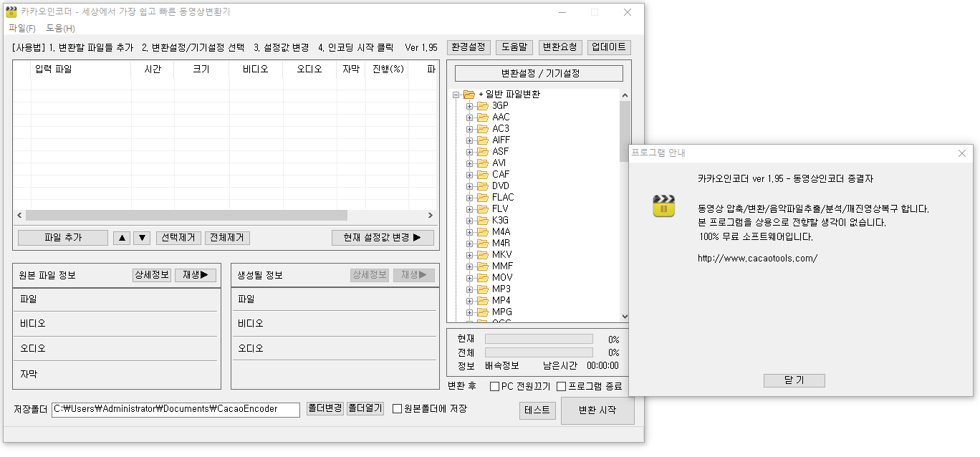Click 현재 설정값 변경 ▶ button
Viewport: 980px width, 457px height.
coord(383,238)
